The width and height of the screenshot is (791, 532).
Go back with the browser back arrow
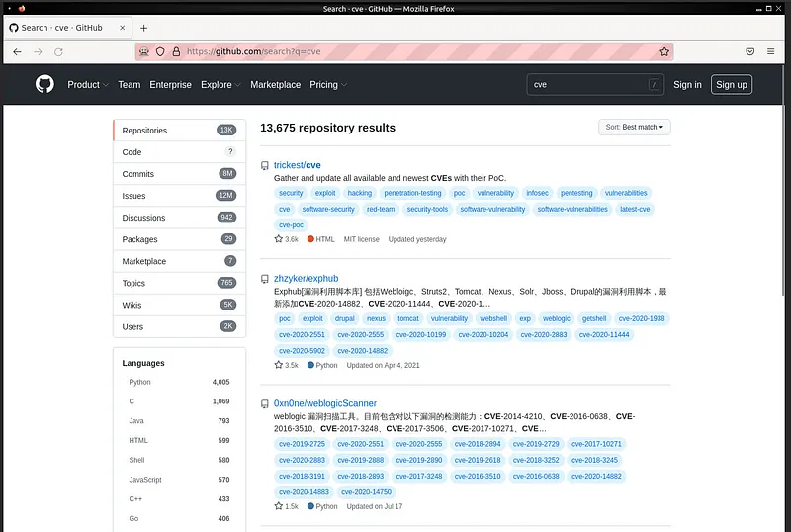pos(17,52)
